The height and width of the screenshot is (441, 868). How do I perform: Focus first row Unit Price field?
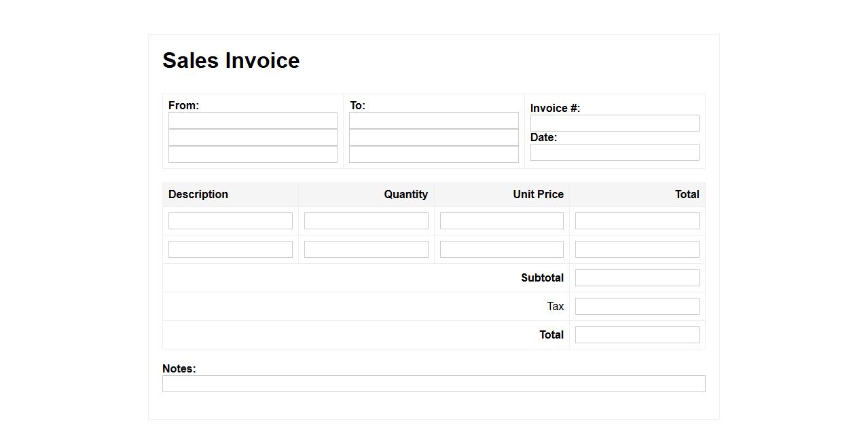(x=501, y=221)
